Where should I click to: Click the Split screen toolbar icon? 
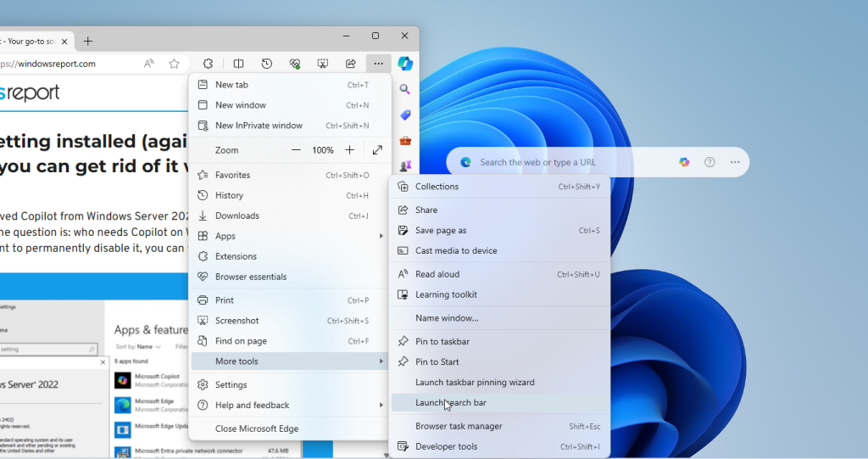coord(238,64)
